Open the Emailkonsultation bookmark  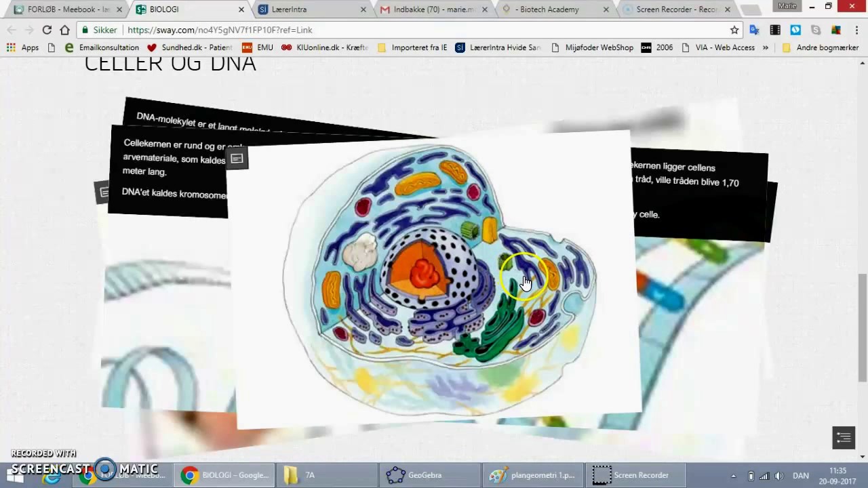coord(102,47)
